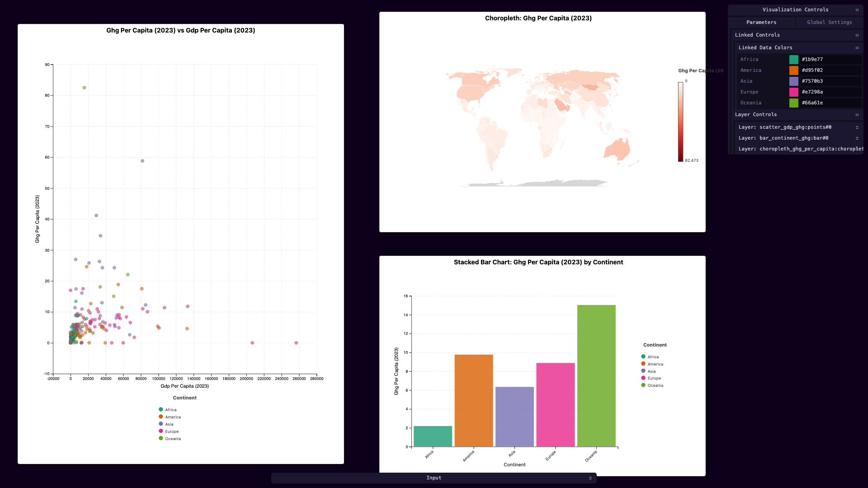Open the Oceania color swatch
The image size is (868, 488).
point(794,103)
